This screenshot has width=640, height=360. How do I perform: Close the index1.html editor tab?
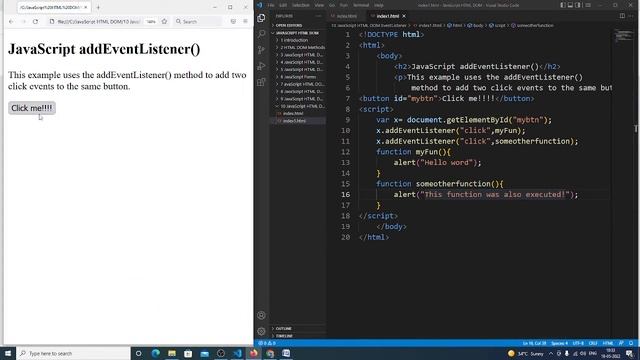pyautogui.click(x=404, y=16)
